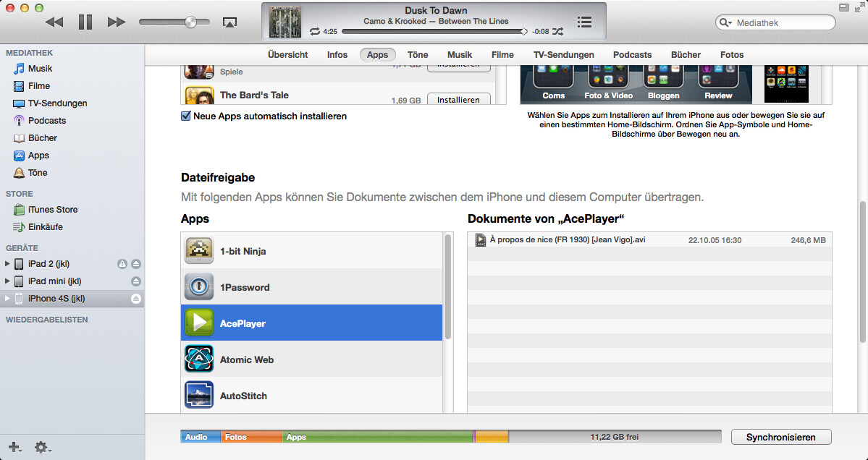Eject the iPhone 4S (jkl)
Screen dimensions: 868x460
136,299
